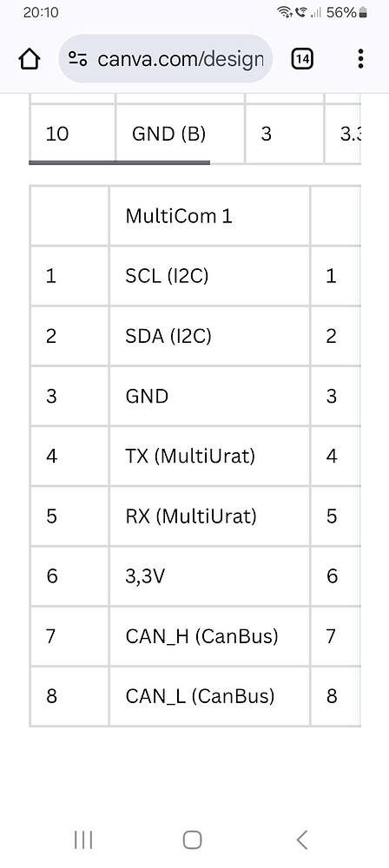Image resolution: width=389 pixels, height=868 pixels.
Task: Tap the Android home navigation button
Action: tap(192, 839)
